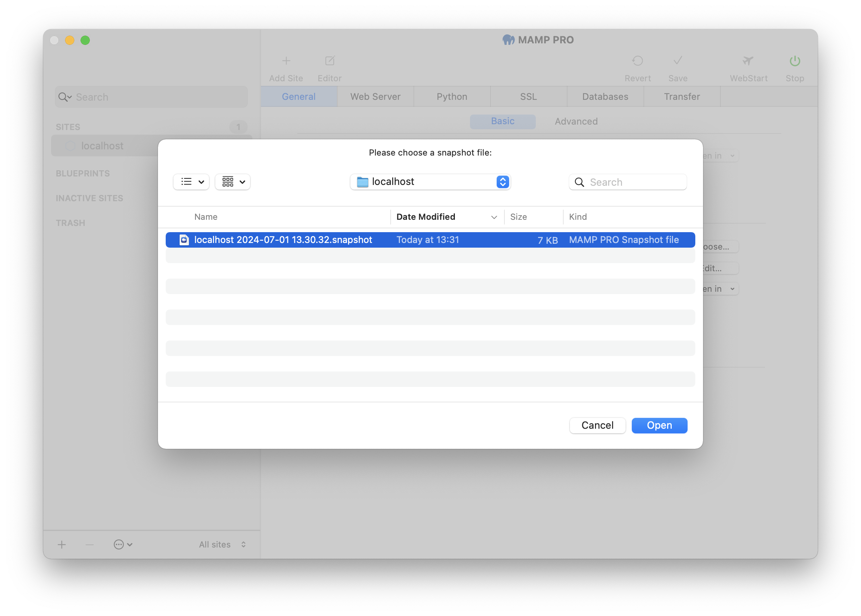Click the Today at 13:31 date cell

click(x=428, y=240)
